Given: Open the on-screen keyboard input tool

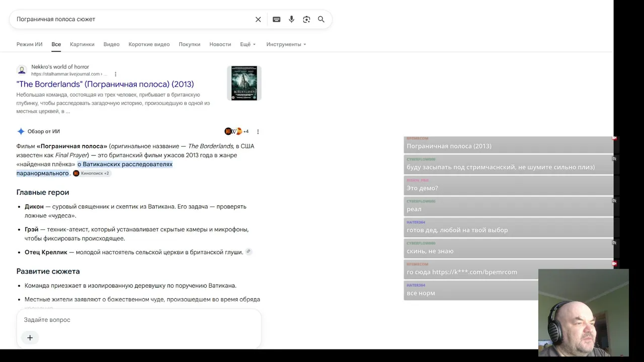Looking at the screenshot, I should 276,20.
